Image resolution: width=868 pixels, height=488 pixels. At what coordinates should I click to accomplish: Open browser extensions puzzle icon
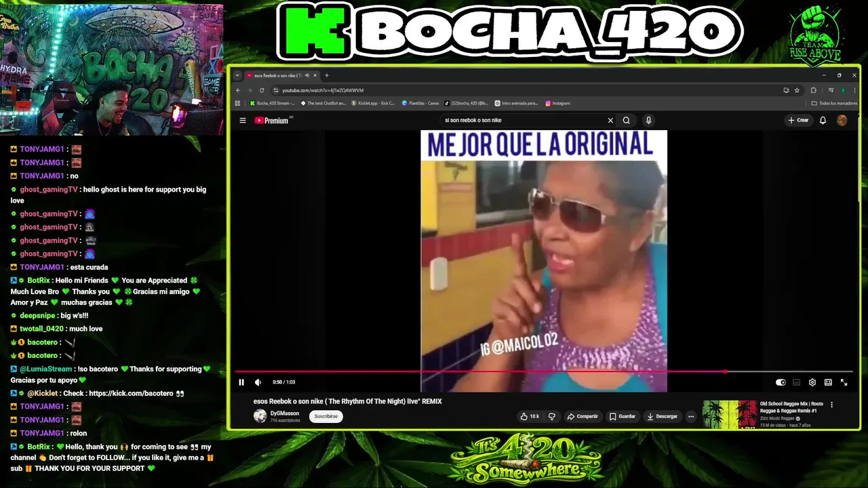814,90
